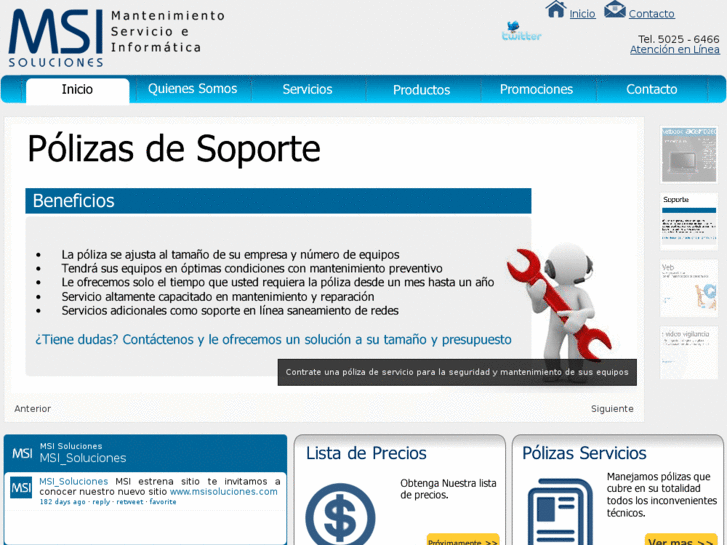Select the video vigilancia slide thumbnail
The image size is (727, 545).
689,353
